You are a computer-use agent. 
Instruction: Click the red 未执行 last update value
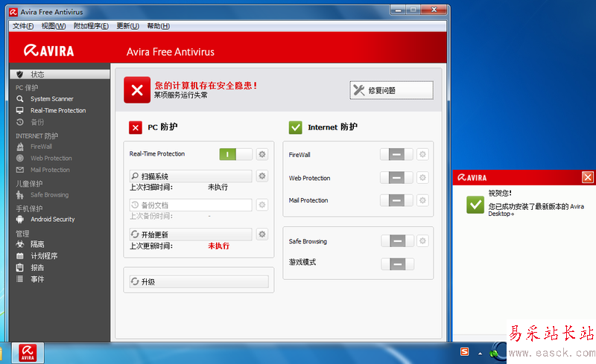(x=218, y=246)
